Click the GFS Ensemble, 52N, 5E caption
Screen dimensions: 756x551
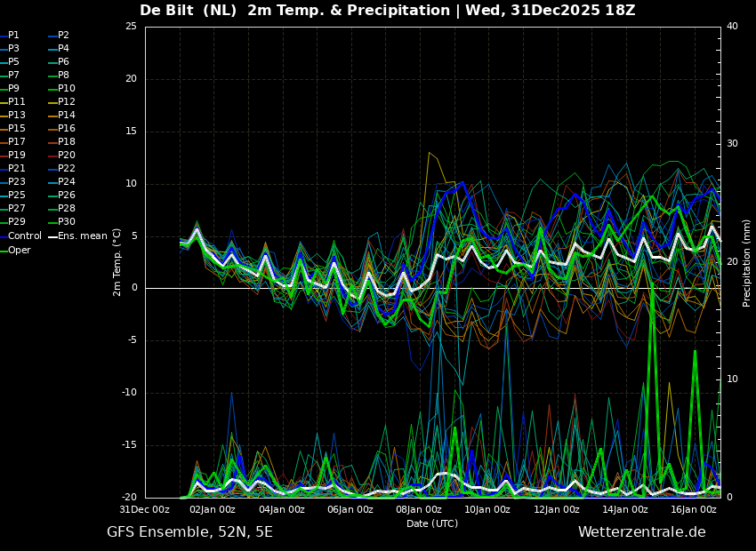coord(189,532)
